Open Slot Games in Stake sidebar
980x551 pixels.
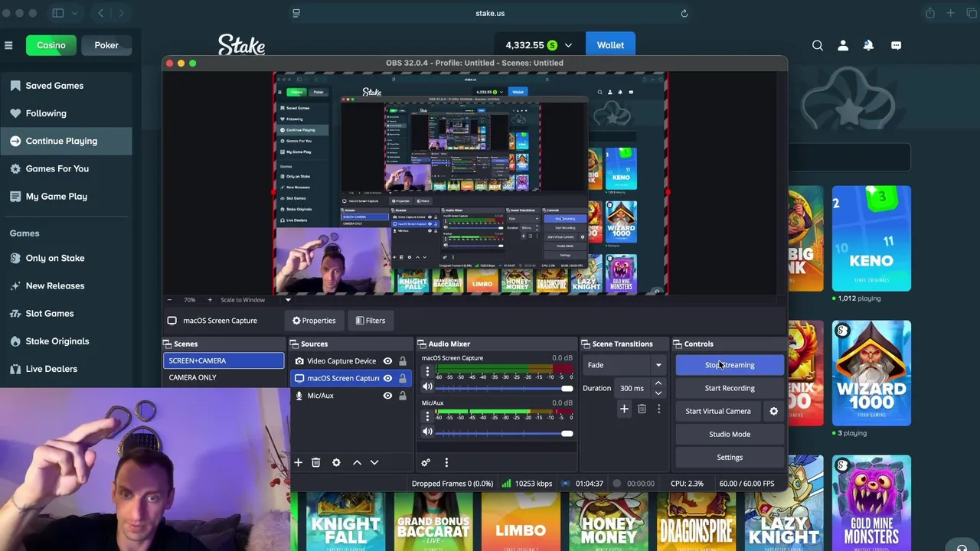(x=66, y=313)
